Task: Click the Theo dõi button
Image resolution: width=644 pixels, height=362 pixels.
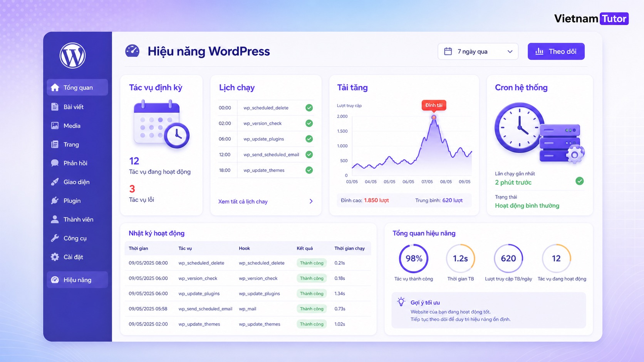Action: pyautogui.click(x=556, y=51)
